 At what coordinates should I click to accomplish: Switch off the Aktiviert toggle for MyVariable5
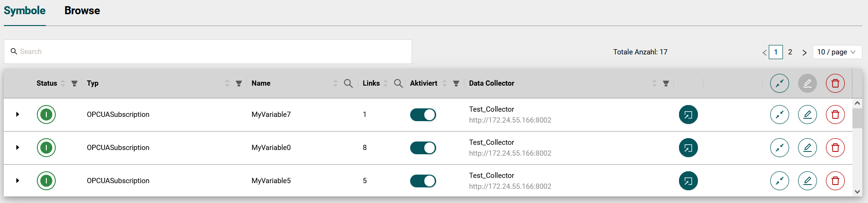coord(423,181)
